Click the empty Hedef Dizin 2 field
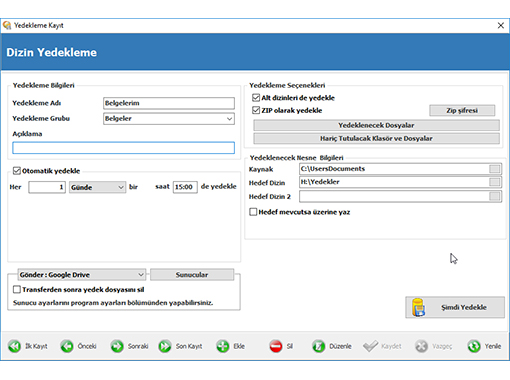The height and width of the screenshot is (380, 510). tap(394, 196)
